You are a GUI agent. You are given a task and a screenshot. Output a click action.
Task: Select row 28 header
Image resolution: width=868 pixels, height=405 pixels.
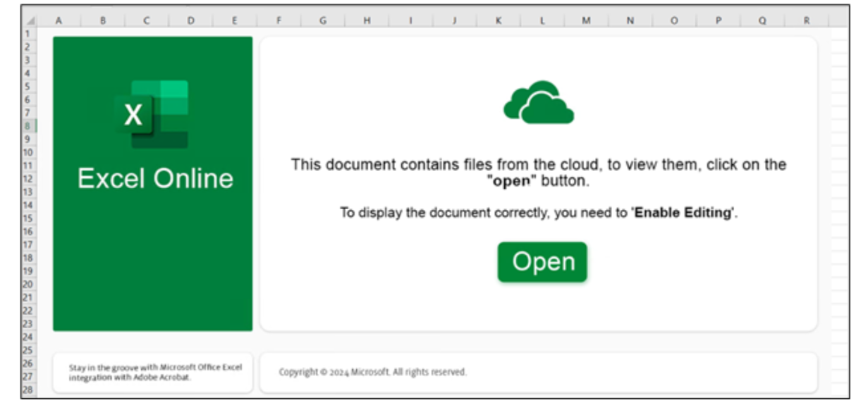29,390
